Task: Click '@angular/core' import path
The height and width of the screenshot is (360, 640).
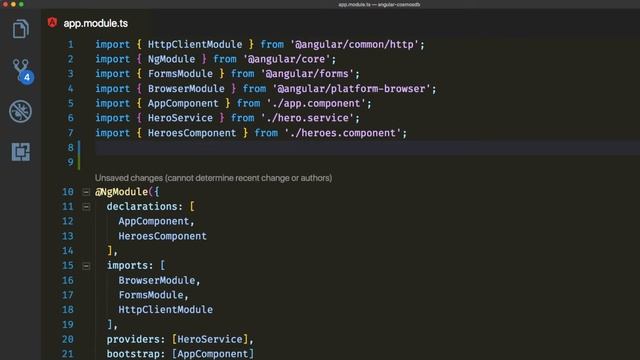Action: point(287,59)
